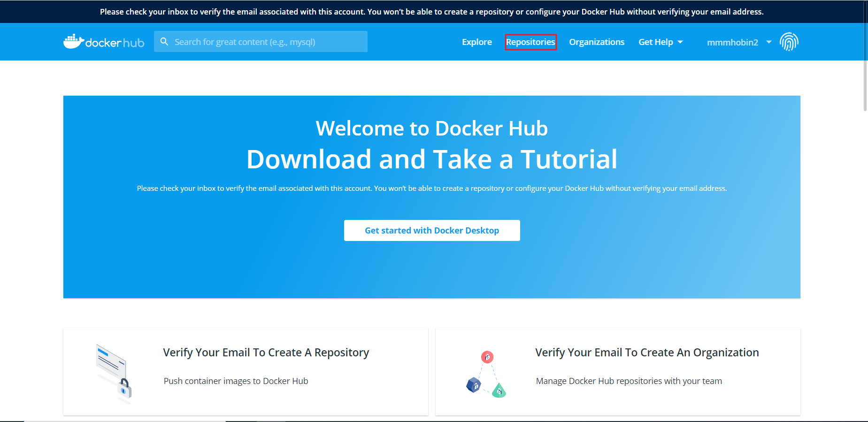Click the search magnifier icon
This screenshot has height=422, width=868.
[164, 42]
